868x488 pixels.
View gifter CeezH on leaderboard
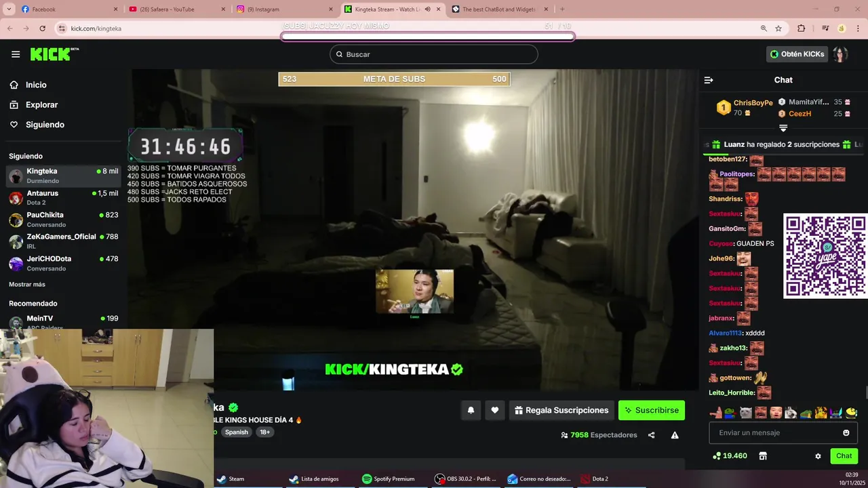coord(800,114)
